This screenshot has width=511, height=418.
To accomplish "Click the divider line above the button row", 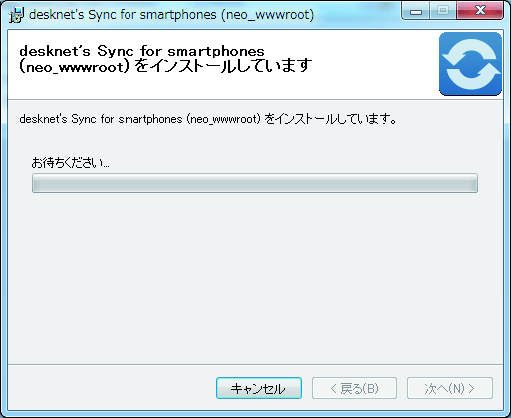I will pyautogui.click(x=255, y=364).
